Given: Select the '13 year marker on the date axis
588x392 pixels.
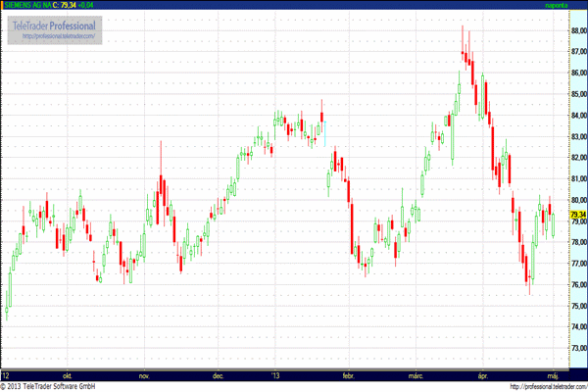Looking at the screenshot, I should point(275,375).
